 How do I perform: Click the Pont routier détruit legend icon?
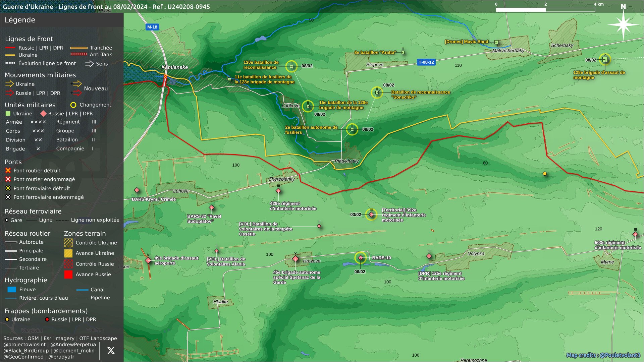pyautogui.click(x=8, y=171)
